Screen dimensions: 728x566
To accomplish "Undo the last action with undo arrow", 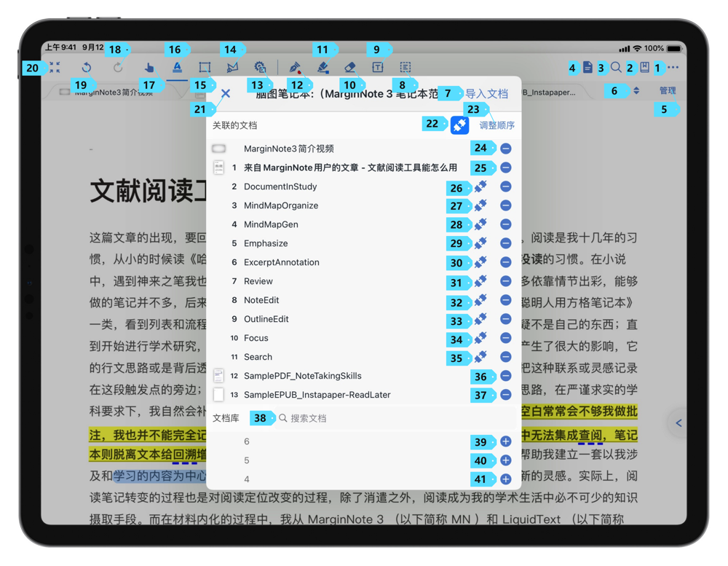I will pyautogui.click(x=87, y=67).
